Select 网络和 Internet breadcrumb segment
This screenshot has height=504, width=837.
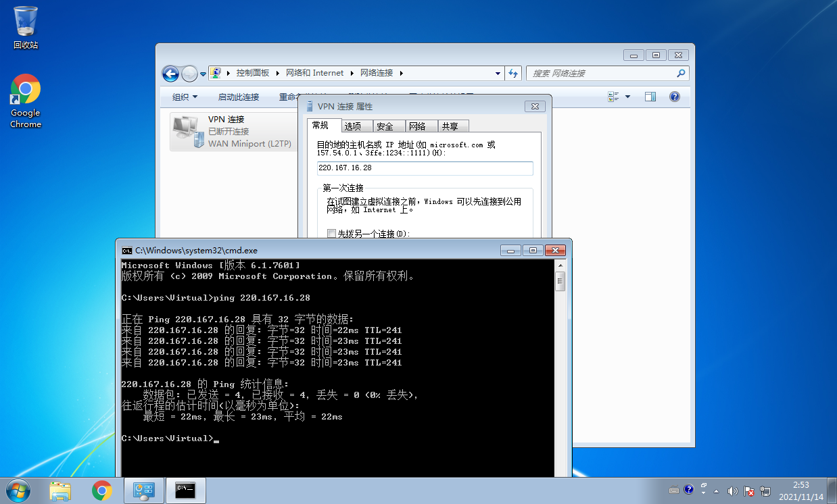click(314, 73)
